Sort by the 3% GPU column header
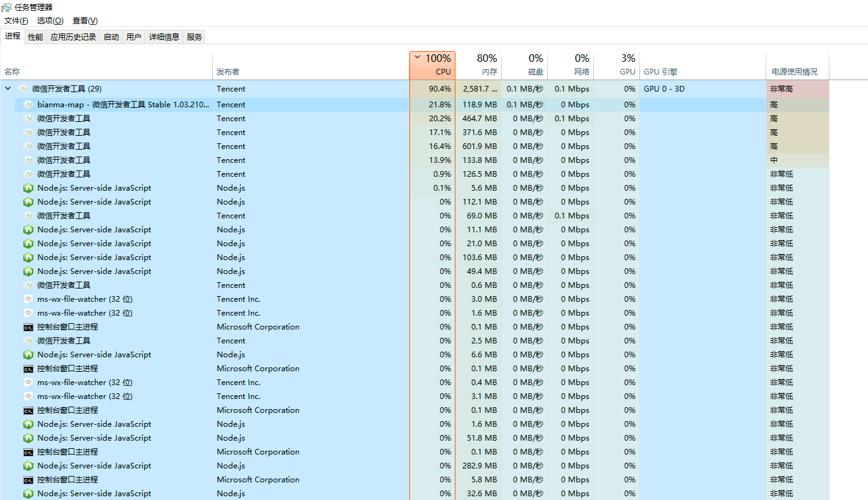Viewport: 868px width, 500px height. pyautogui.click(x=617, y=66)
